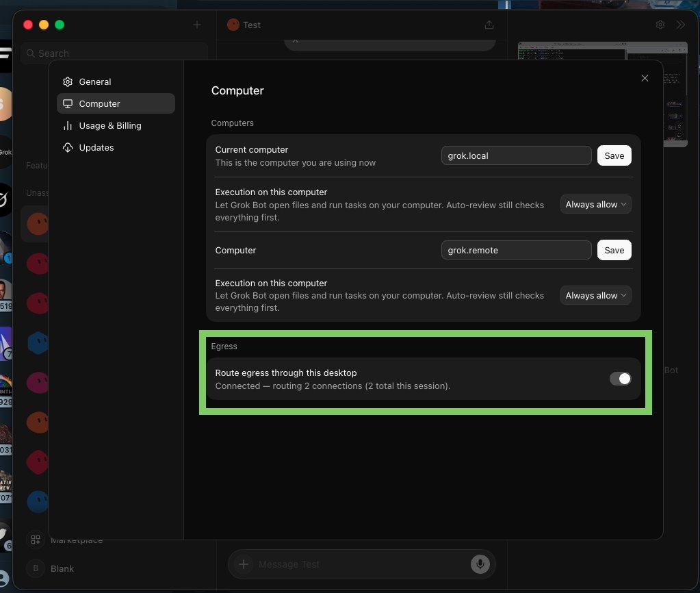Click the 'Computers' section heading
The width and height of the screenshot is (700, 593).
click(x=232, y=123)
